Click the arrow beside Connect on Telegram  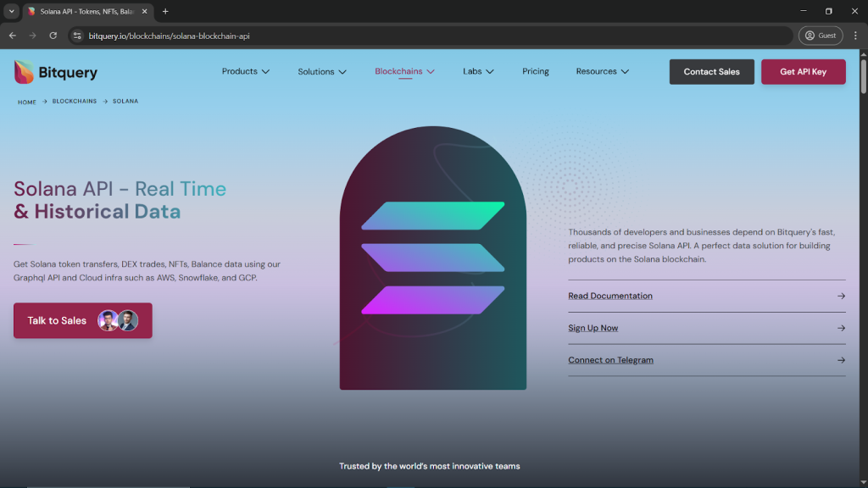point(841,360)
